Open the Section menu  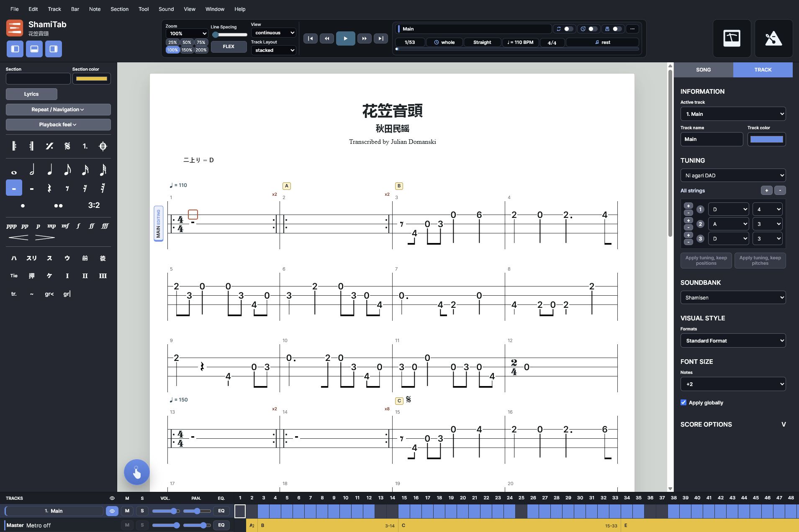pos(119,9)
